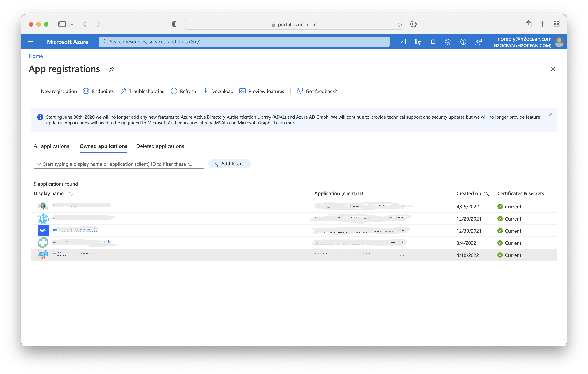Expand the Safari sidebar dropdown chevron
This screenshot has height=374, width=588.
(x=72, y=24)
